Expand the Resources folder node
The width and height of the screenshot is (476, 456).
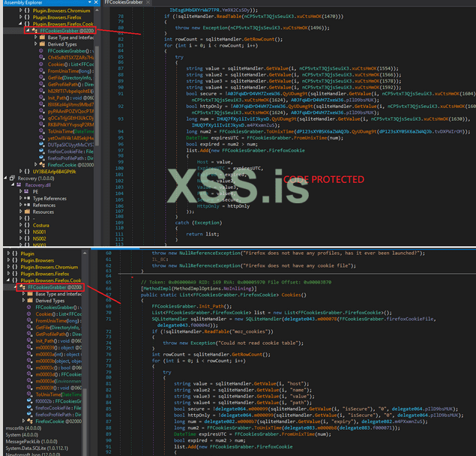point(20,211)
